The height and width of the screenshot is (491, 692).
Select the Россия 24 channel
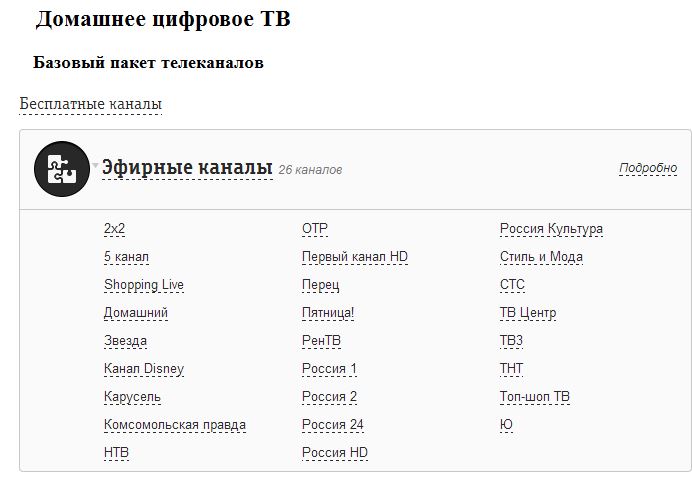(x=333, y=425)
